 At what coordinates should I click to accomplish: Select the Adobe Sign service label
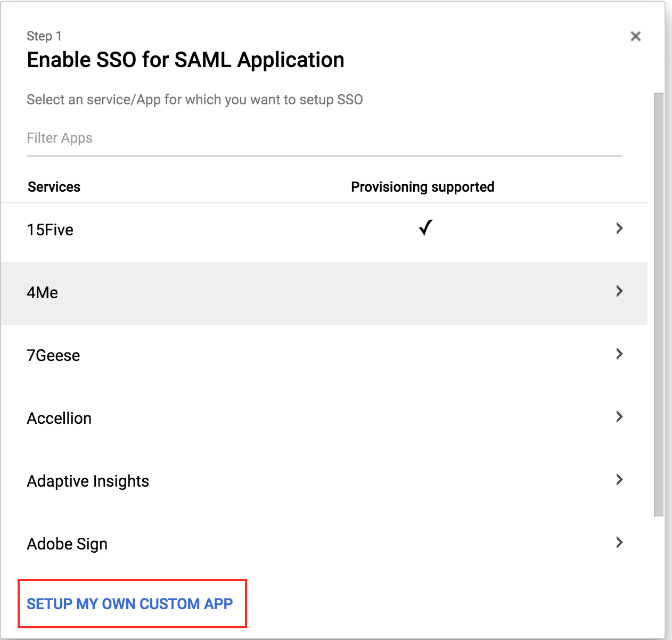coord(67,544)
